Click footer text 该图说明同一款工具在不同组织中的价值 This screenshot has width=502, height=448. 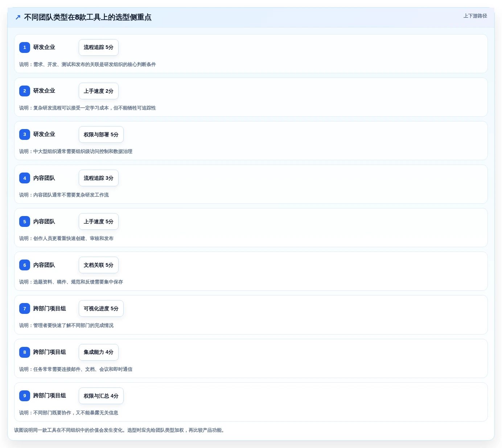120,430
